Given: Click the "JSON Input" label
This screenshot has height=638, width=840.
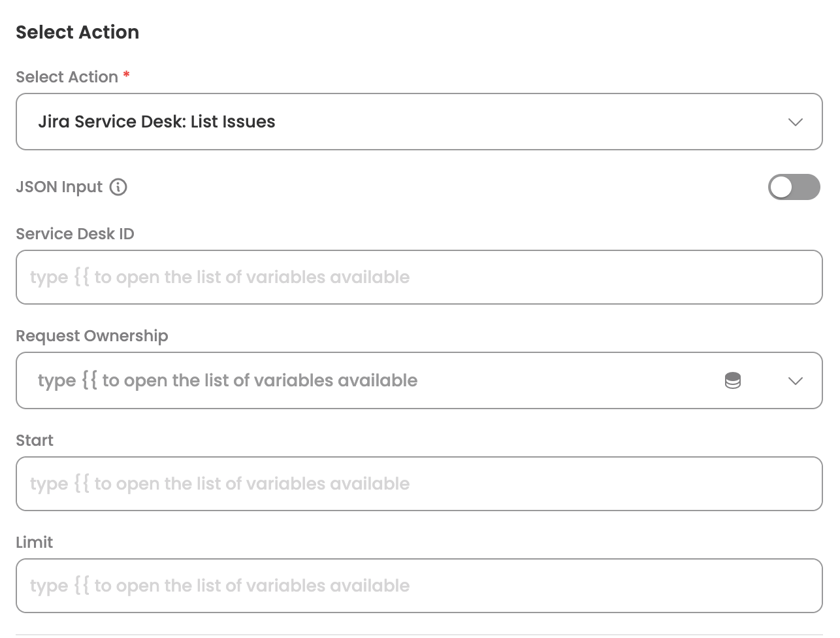Looking at the screenshot, I should 59,187.
